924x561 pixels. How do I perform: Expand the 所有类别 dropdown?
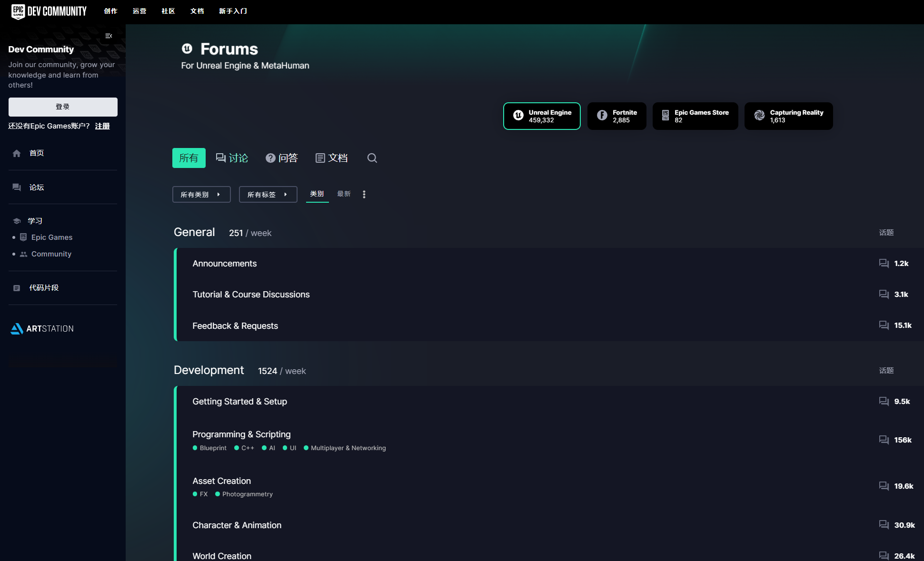pyautogui.click(x=201, y=195)
